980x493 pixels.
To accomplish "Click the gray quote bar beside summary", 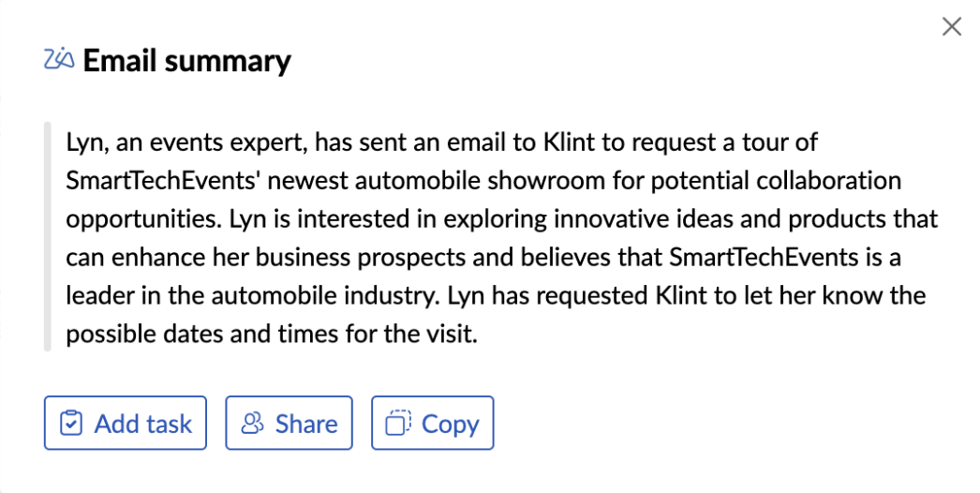I will point(47,236).
